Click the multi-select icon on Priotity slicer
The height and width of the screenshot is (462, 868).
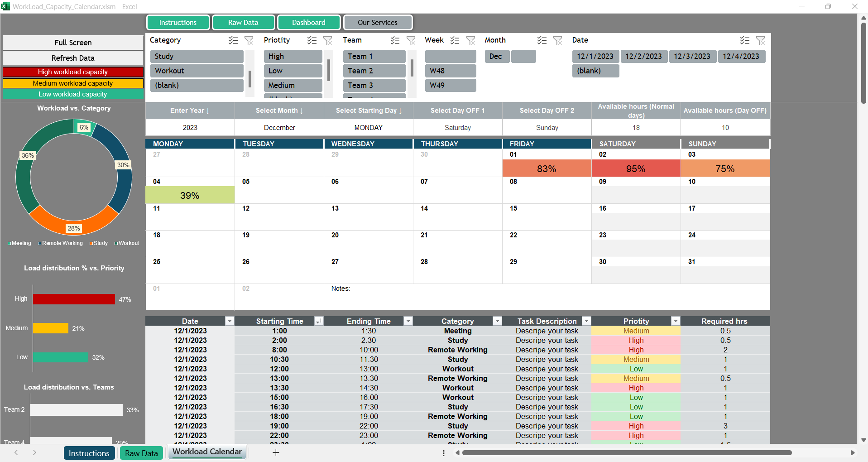tap(312, 40)
